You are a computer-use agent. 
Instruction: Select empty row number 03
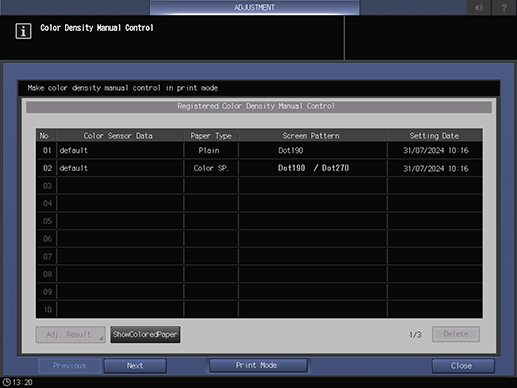coord(259,186)
